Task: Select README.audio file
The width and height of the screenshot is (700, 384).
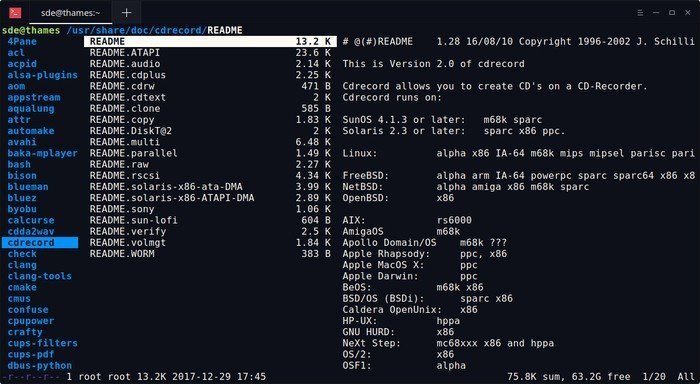Action: [210, 64]
